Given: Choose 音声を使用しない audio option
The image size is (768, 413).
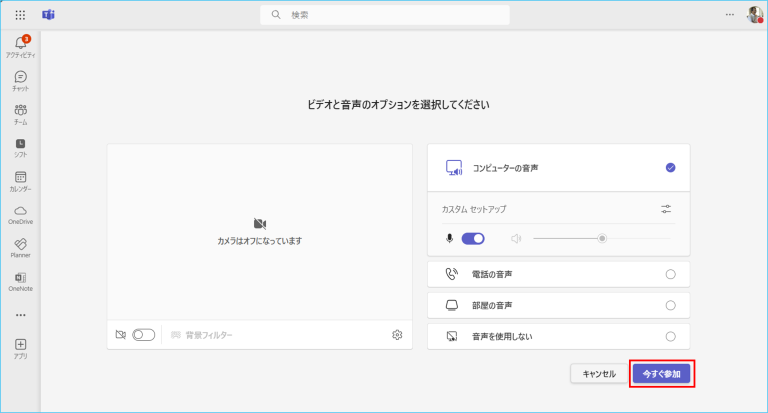Looking at the screenshot, I should [x=670, y=336].
